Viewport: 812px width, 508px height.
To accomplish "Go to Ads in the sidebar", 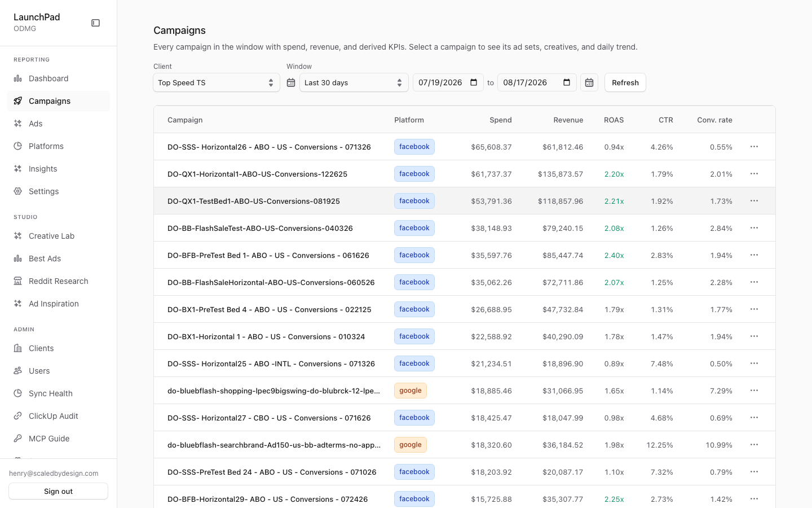I will point(59,124).
